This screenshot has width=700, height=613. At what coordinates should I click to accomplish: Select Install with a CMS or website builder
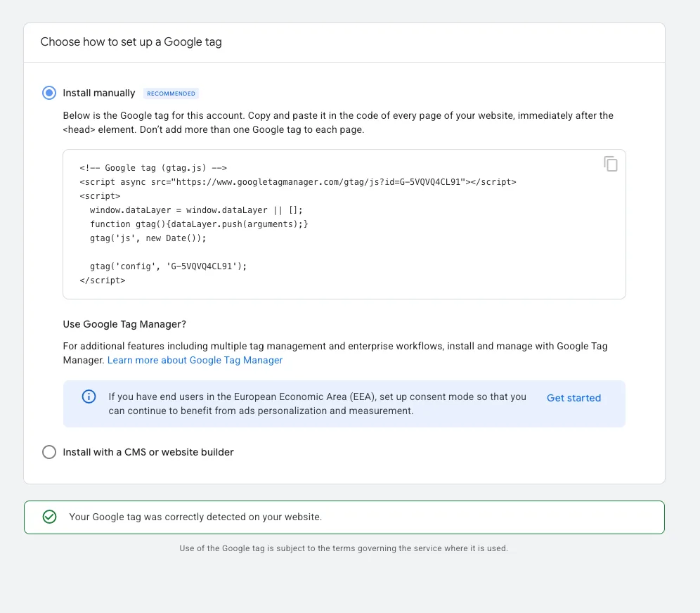pos(49,452)
